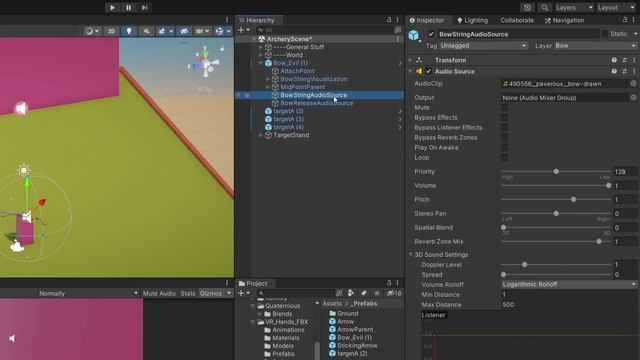The height and width of the screenshot is (360, 640).
Task: Enable the Loop checkbox
Action: (x=504, y=158)
